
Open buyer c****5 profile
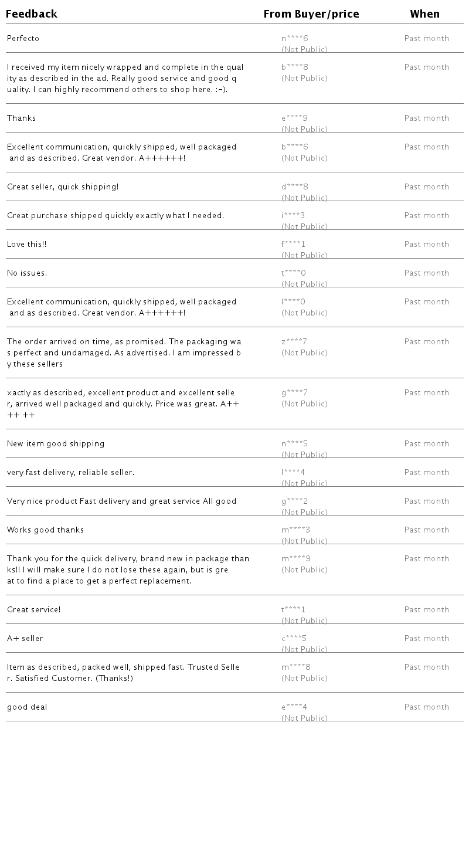[294, 639]
